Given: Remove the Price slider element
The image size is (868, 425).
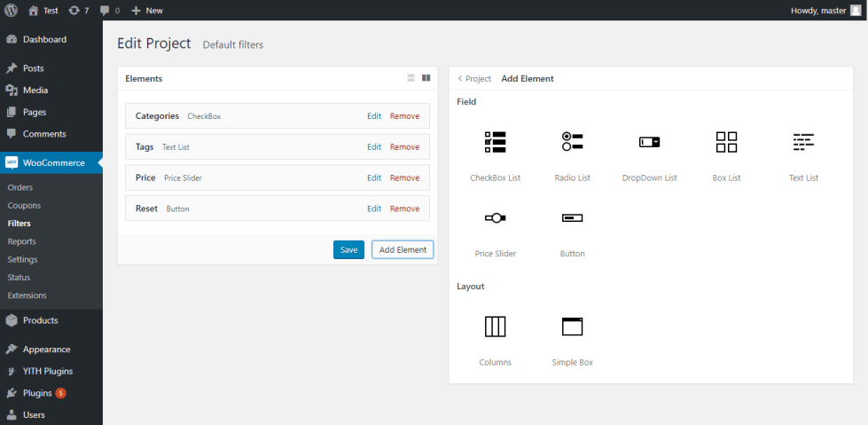Looking at the screenshot, I should tap(404, 178).
